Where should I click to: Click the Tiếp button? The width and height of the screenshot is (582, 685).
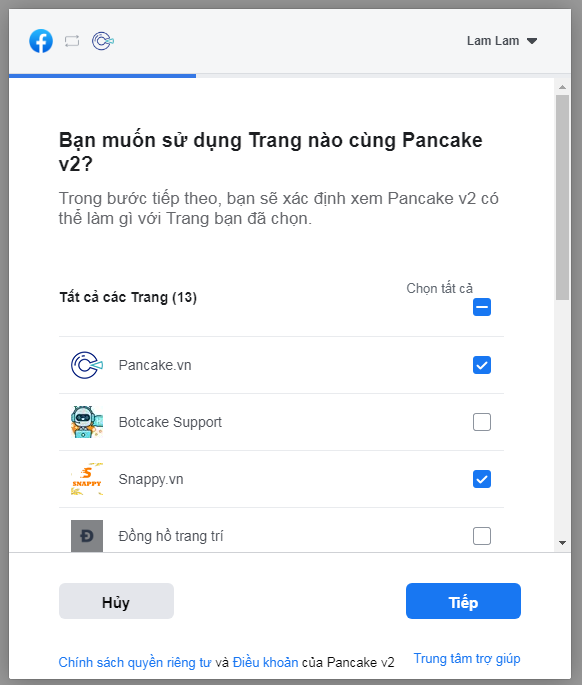click(x=463, y=601)
